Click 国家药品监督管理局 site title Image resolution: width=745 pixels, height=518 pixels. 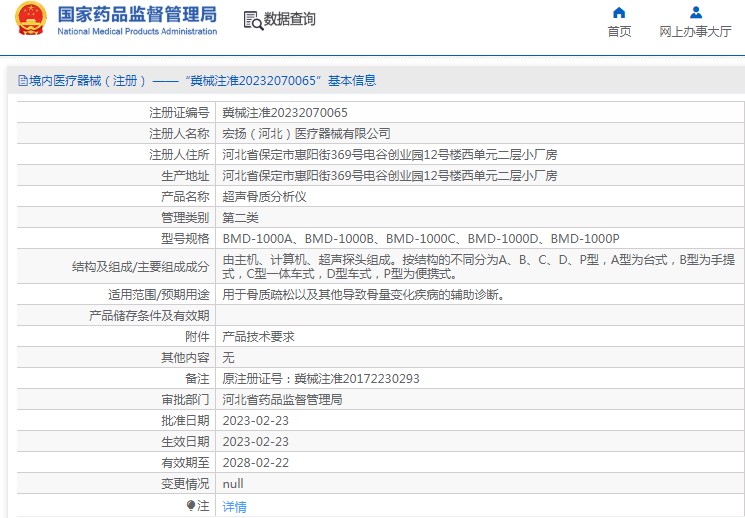pos(137,14)
